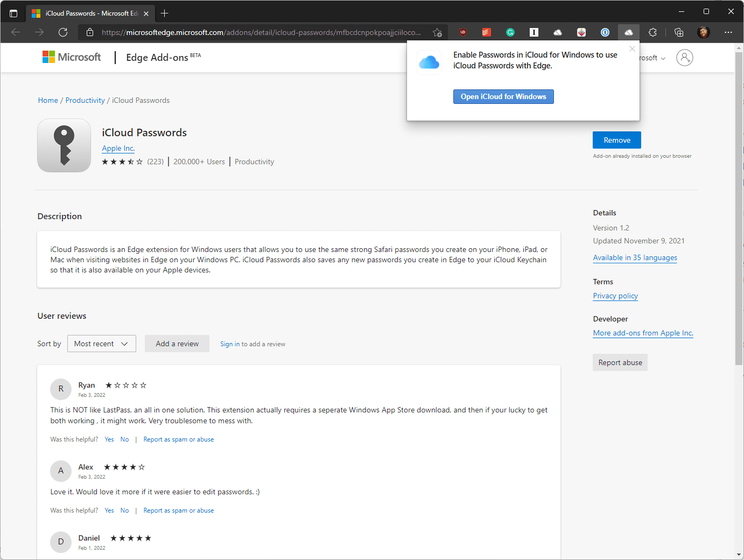Click Add a review button

[x=177, y=344]
